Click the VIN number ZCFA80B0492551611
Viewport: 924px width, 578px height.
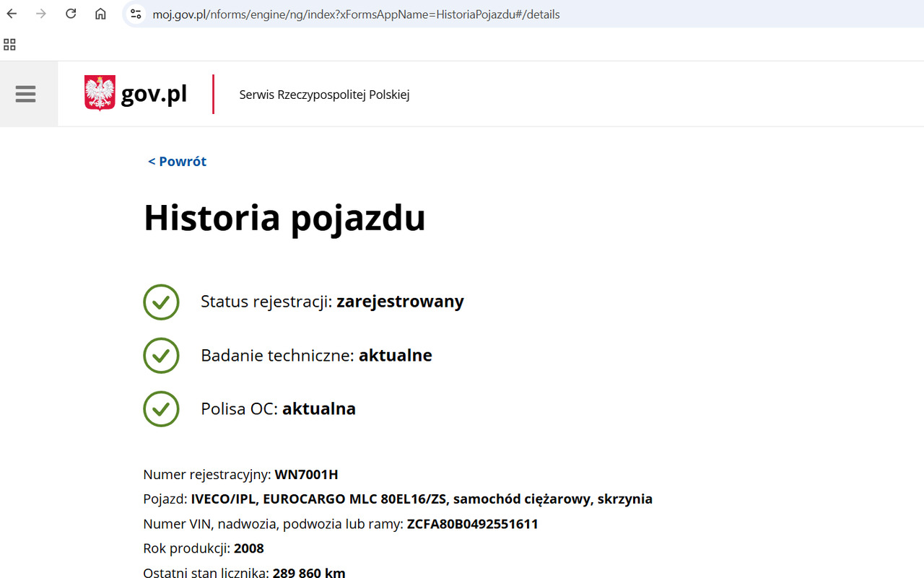472,524
